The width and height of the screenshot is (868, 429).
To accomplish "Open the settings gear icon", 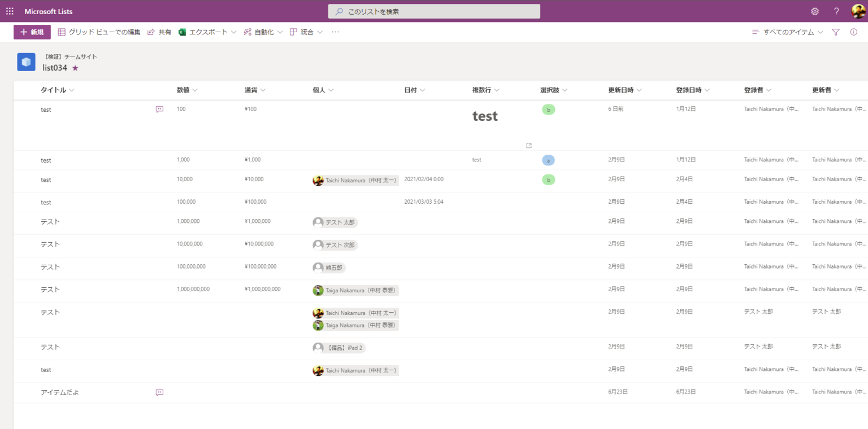I will [x=815, y=11].
